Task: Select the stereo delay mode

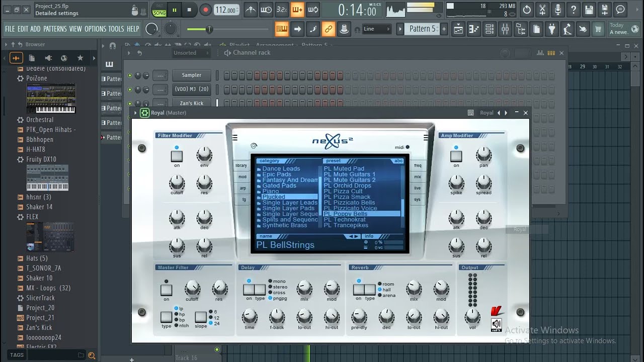Action: point(277,287)
